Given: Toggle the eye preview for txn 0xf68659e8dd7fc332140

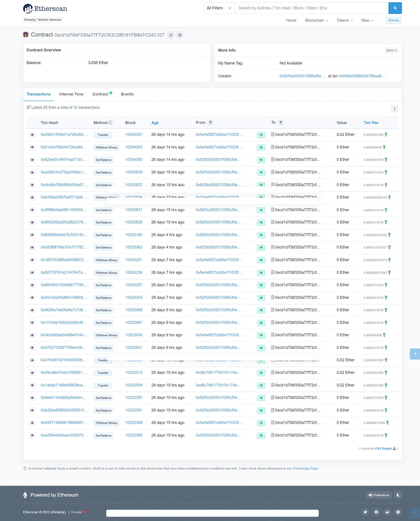Looking at the screenshot, I should [32, 235].
